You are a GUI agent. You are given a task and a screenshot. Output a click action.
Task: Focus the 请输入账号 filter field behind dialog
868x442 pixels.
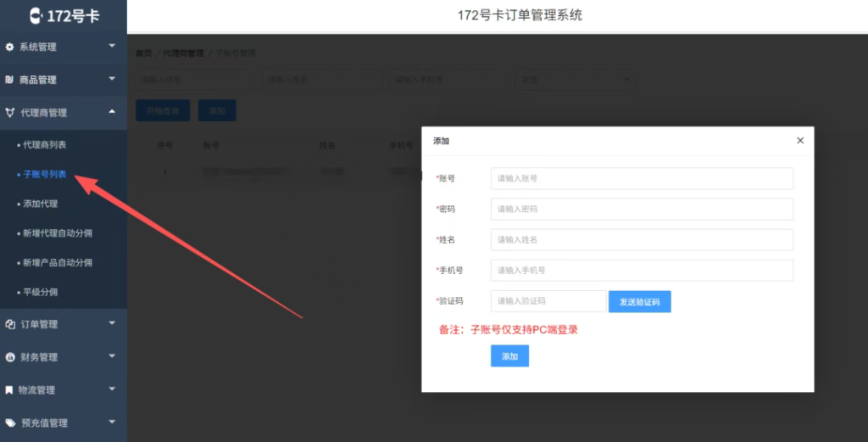[x=196, y=80]
